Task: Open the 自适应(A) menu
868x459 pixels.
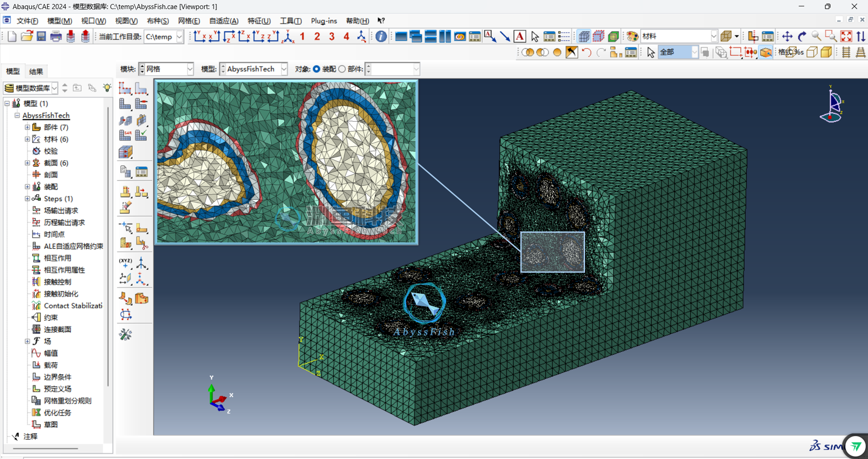Action: click(x=224, y=21)
